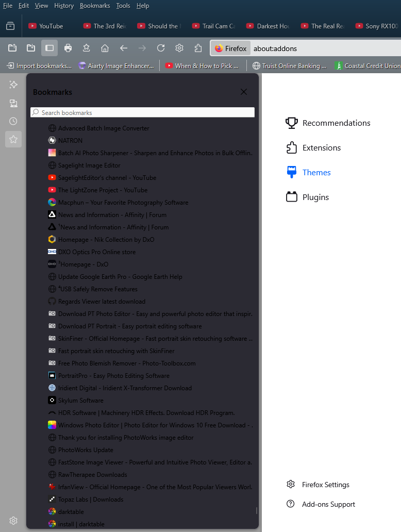Switch to the Sony RX100 tab
The height and width of the screenshot is (532, 401).
pyautogui.click(x=377, y=26)
